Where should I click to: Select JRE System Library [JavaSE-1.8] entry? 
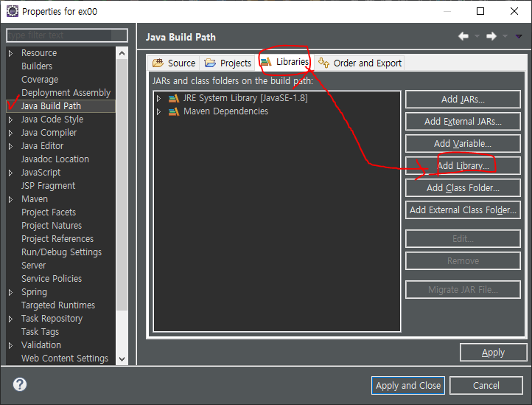245,98
